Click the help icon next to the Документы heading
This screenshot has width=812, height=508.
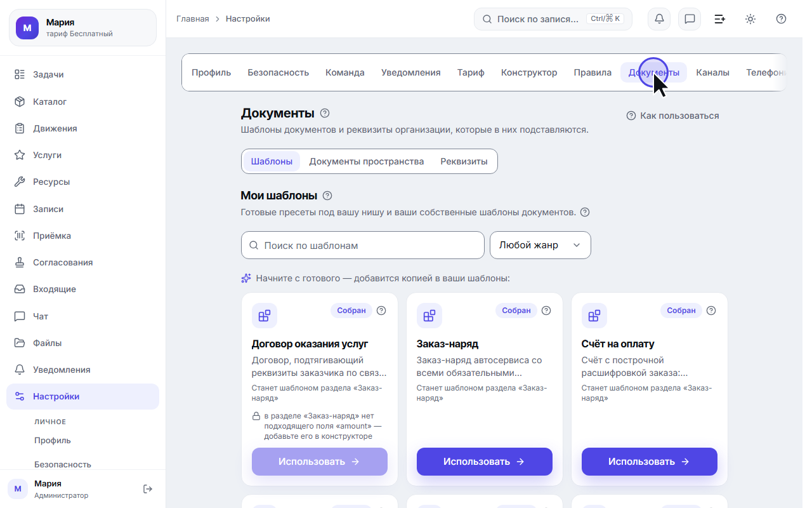coord(325,113)
